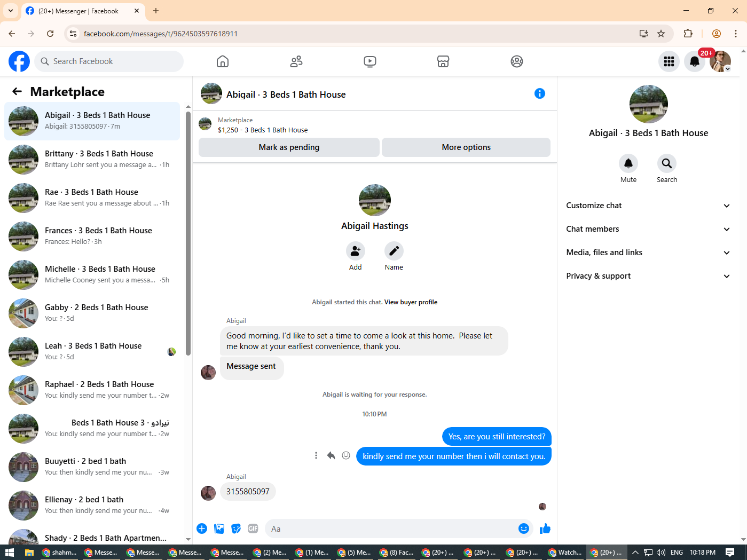Viewport: 747px width, 560px height.
Task: React to the 'kindly send me your number' message
Action: click(346, 455)
